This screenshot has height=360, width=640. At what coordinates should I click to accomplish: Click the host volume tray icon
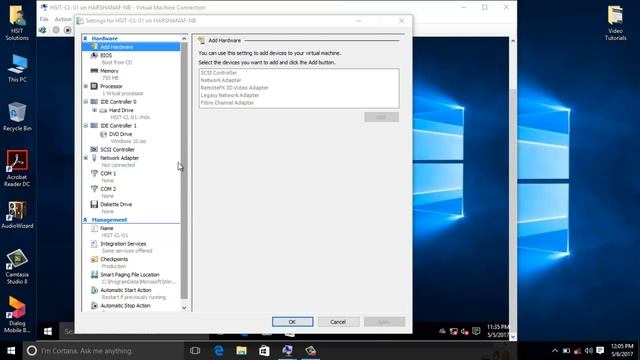point(589,351)
